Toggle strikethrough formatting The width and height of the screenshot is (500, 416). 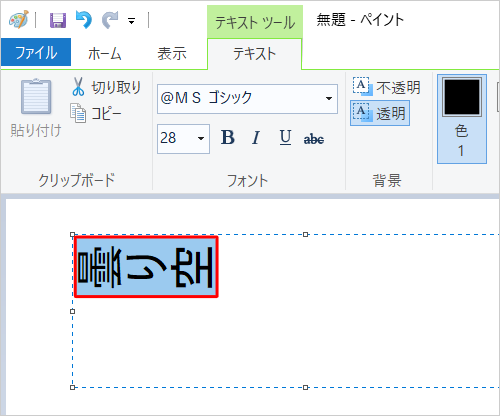(x=314, y=139)
